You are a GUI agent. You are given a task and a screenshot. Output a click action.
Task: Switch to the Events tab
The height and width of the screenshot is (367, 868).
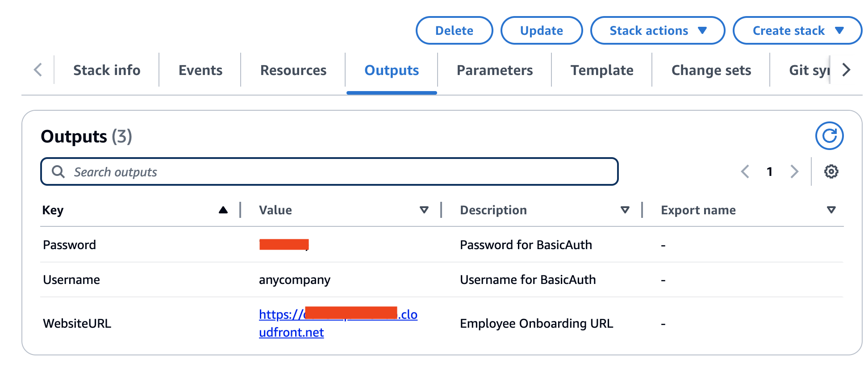pos(200,70)
